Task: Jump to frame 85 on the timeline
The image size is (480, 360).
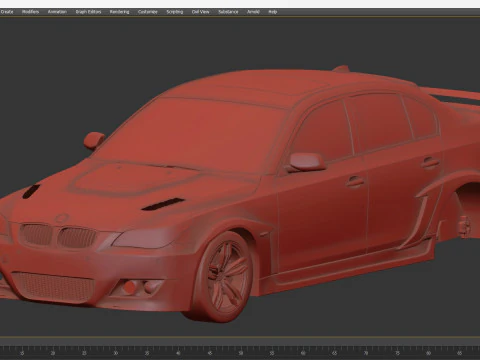Action: coord(460,353)
